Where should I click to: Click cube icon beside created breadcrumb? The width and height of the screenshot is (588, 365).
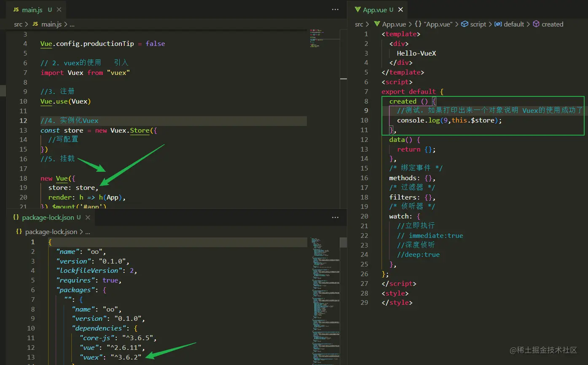click(536, 24)
